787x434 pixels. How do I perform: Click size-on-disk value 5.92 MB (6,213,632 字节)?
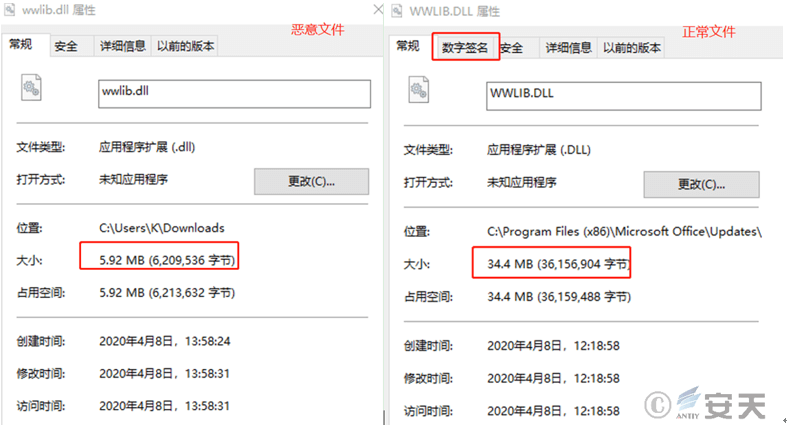167,293
